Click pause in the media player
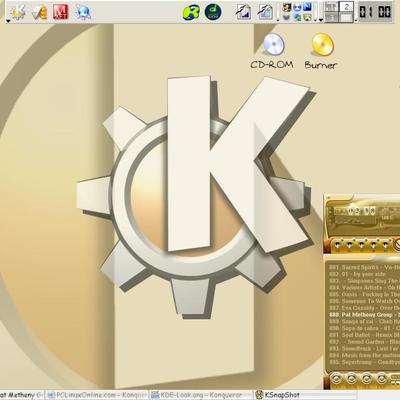This screenshot has width=400, height=400. pyautogui.click(x=362, y=245)
